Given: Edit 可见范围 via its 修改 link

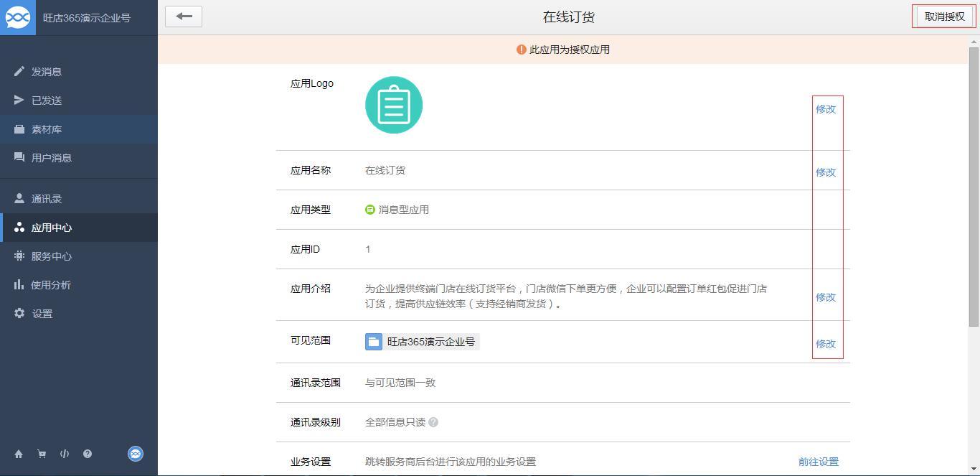Looking at the screenshot, I should click(826, 344).
